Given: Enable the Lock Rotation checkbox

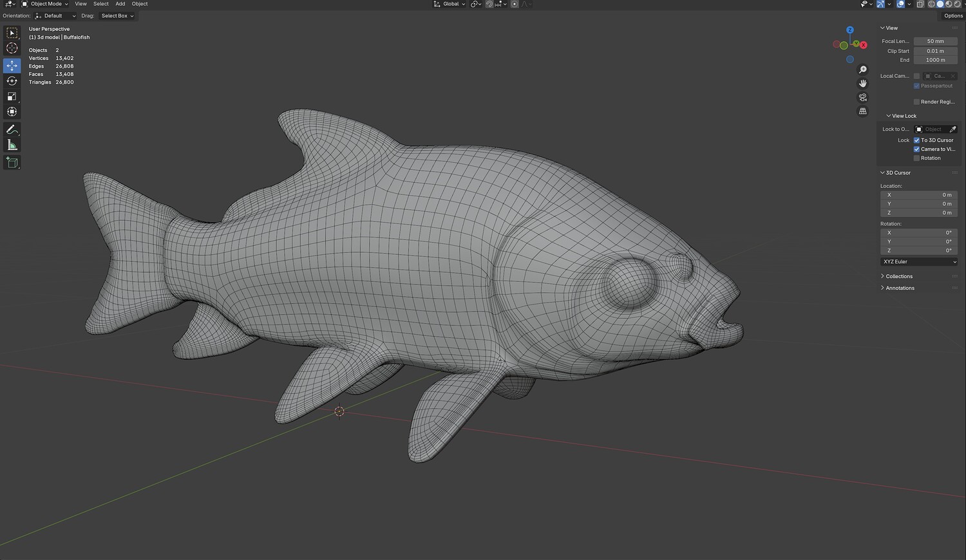Looking at the screenshot, I should (916, 158).
